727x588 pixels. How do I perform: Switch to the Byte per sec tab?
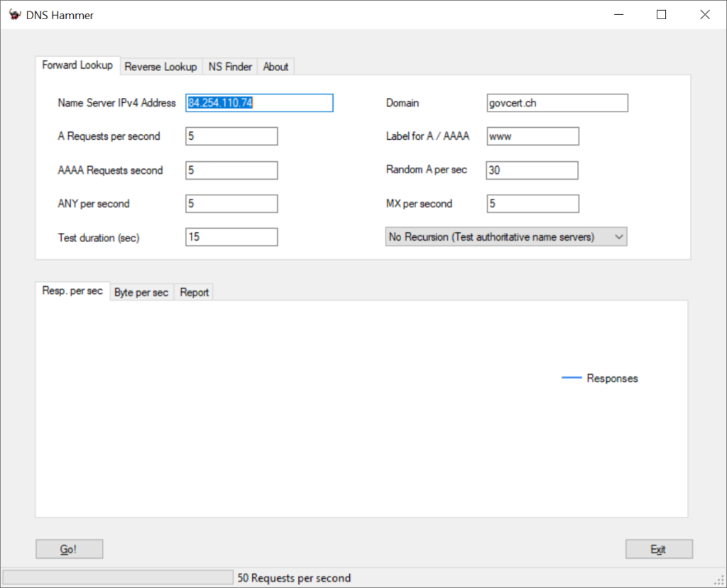click(141, 292)
